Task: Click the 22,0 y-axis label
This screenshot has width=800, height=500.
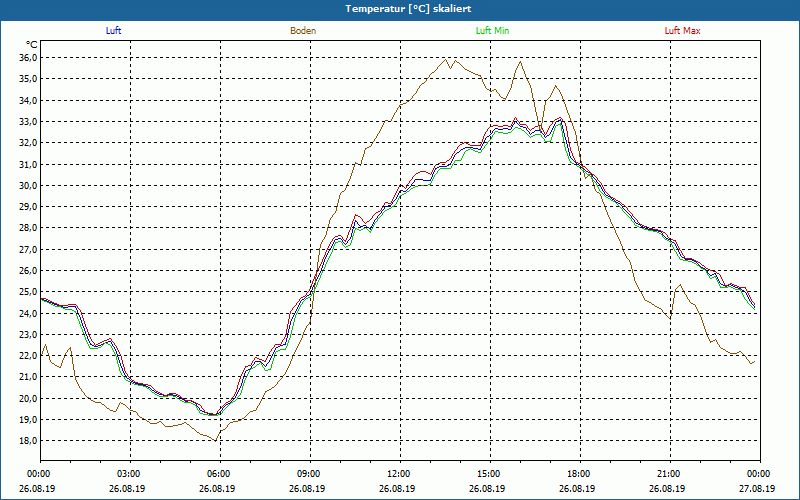Action: click(x=29, y=355)
